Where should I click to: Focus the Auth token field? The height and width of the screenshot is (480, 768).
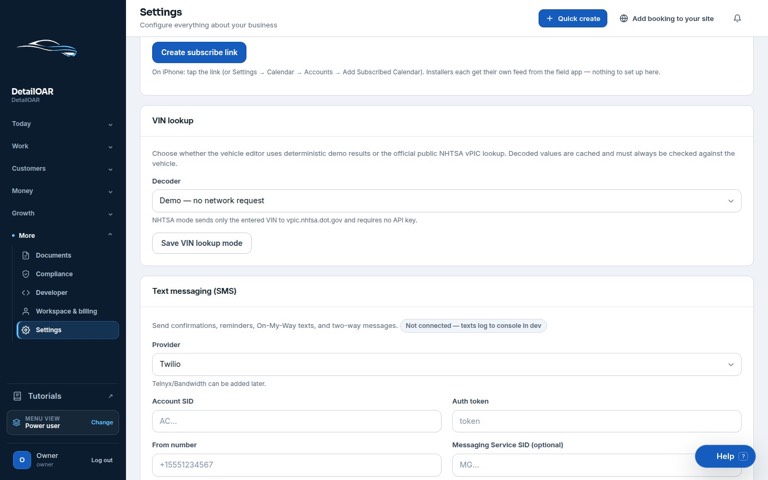point(597,421)
